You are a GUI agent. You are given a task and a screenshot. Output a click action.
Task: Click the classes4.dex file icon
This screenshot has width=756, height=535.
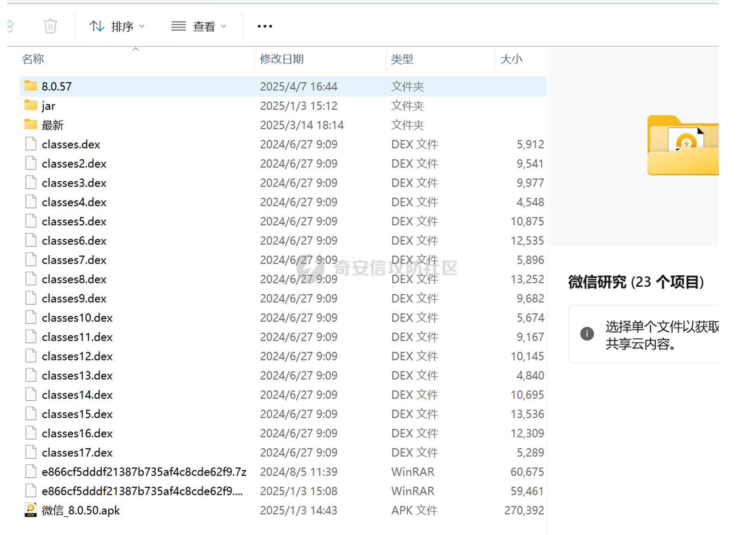pyautogui.click(x=31, y=201)
